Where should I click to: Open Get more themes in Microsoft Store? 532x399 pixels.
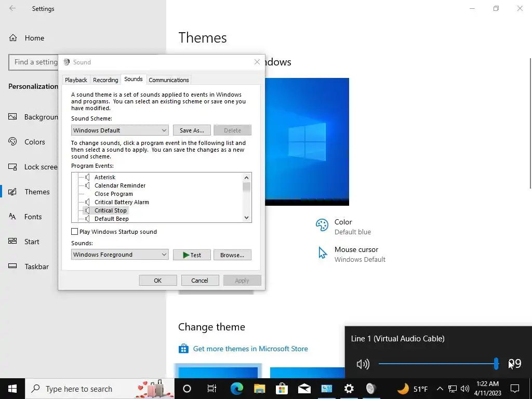250,349
